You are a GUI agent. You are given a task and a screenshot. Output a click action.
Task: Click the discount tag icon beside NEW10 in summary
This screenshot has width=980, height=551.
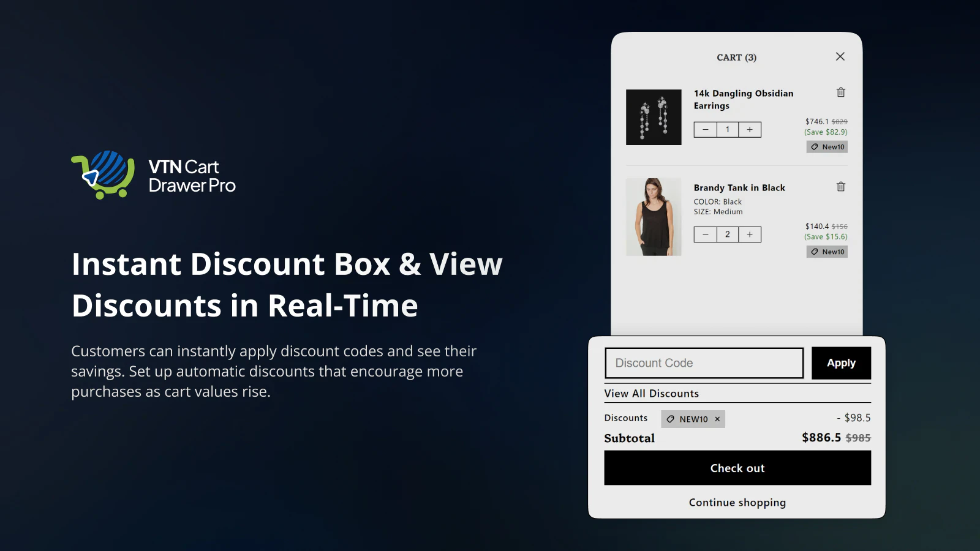pos(672,419)
